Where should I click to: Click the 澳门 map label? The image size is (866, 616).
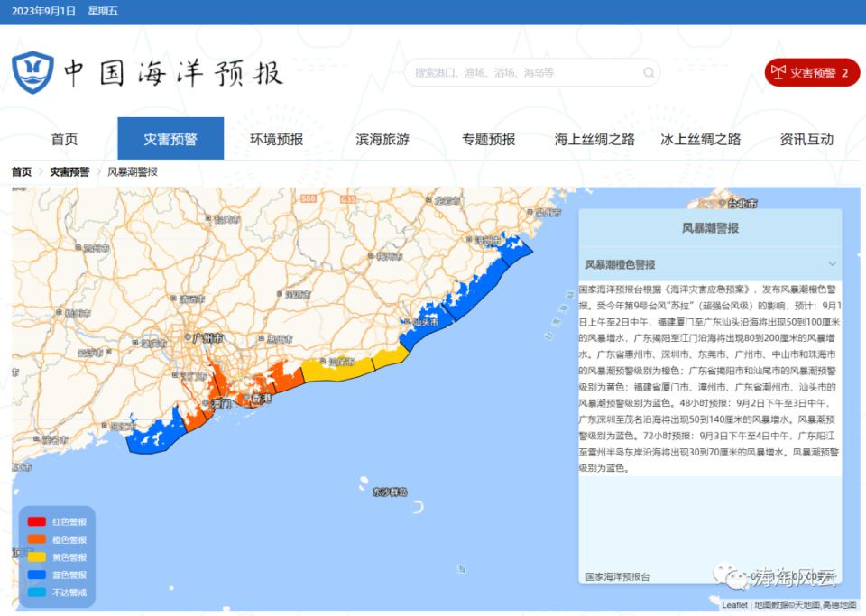tap(221, 404)
